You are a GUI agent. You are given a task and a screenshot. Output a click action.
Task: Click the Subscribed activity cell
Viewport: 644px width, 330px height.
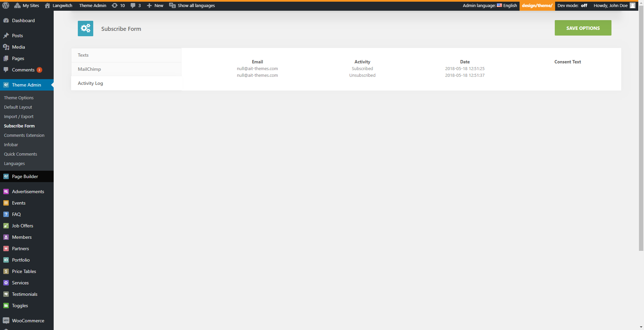pyautogui.click(x=362, y=68)
